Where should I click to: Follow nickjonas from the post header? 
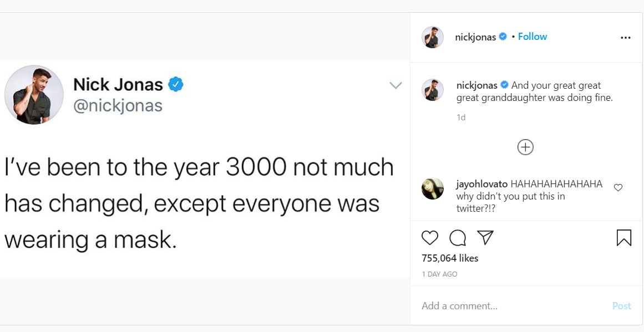[533, 37]
